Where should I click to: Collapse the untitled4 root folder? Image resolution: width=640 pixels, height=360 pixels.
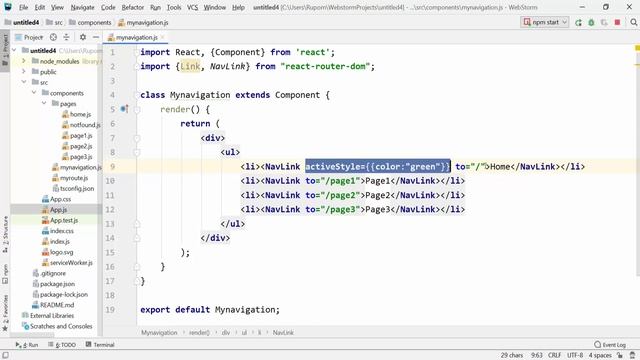point(15,51)
